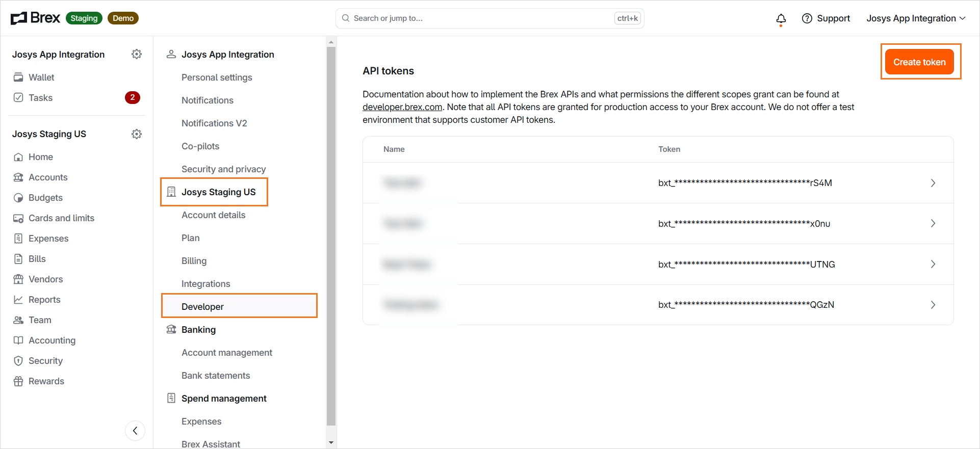Open the developer.brex.com link

click(402, 107)
